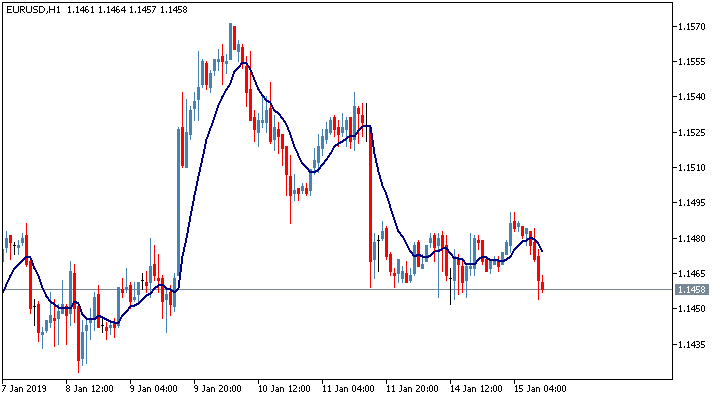The width and height of the screenshot is (720, 400).
Task: Click the 14 Jan 12:00 time label
Action: [x=476, y=389]
